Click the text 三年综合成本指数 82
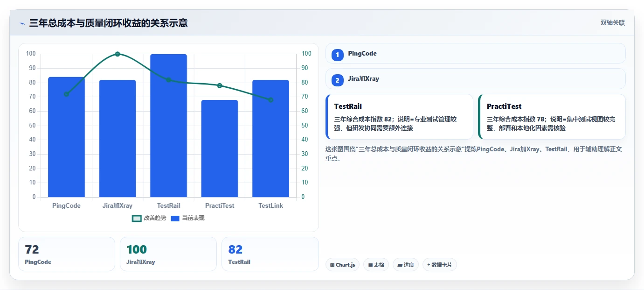The image size is (644, 290). 362,119
